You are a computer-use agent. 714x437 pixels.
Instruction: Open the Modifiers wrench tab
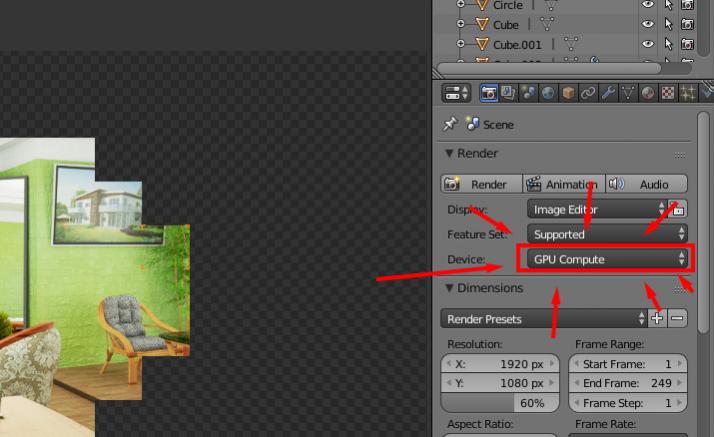(608, 93)
